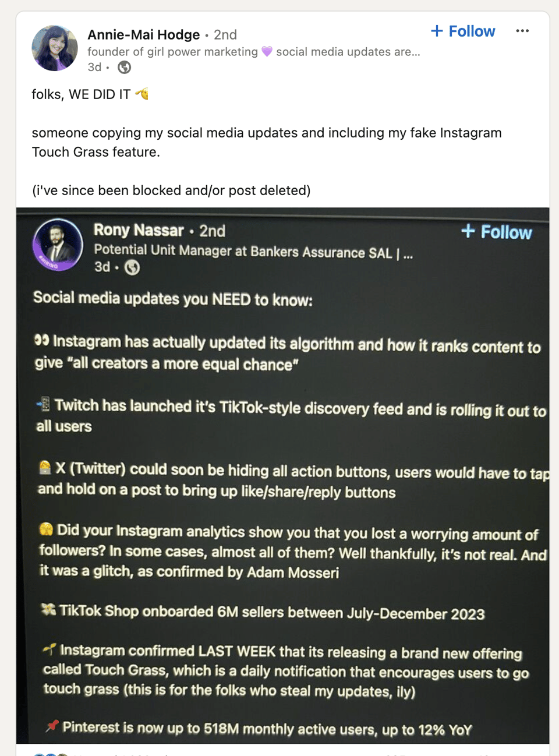Click the saluting emoji after "WE DID IT"
This screenshot has width=559, height=756.
[x=142, y=94]
